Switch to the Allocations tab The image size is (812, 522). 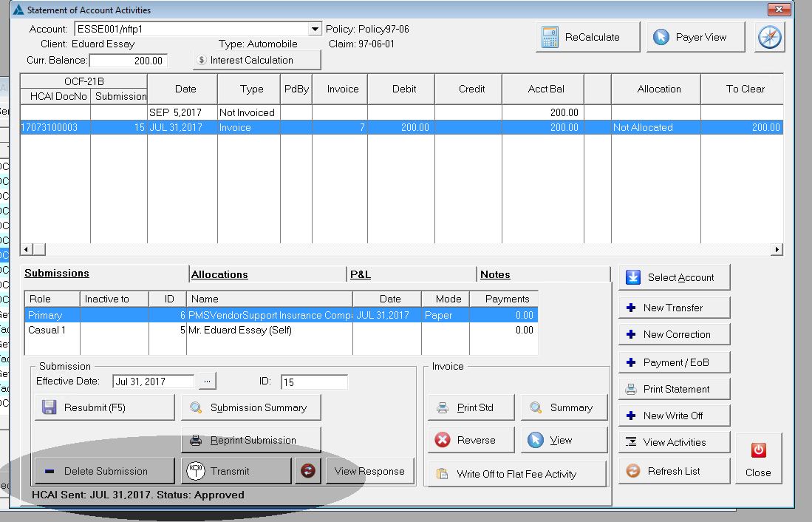pyautogui.click(x=219, y=274)
